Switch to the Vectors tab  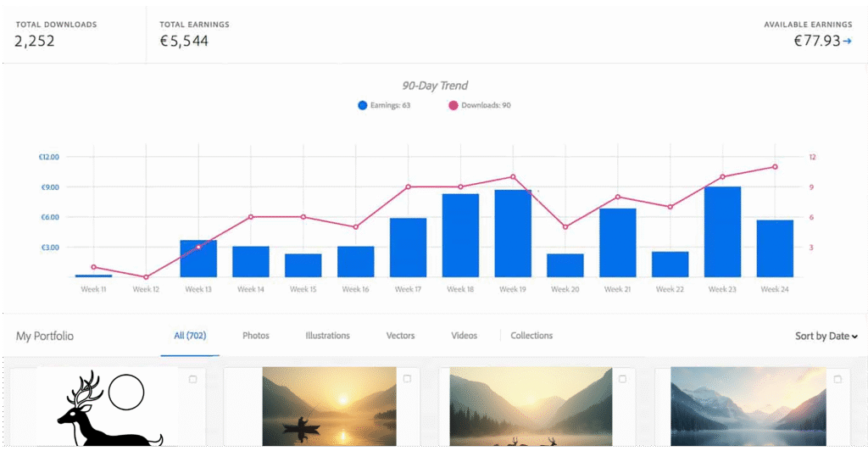click(x=400, y=336)
